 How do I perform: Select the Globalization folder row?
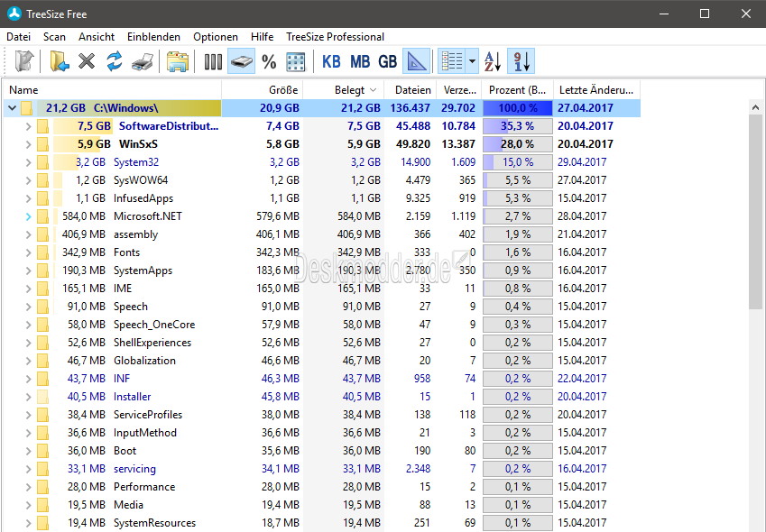click(x=322, y=361)
